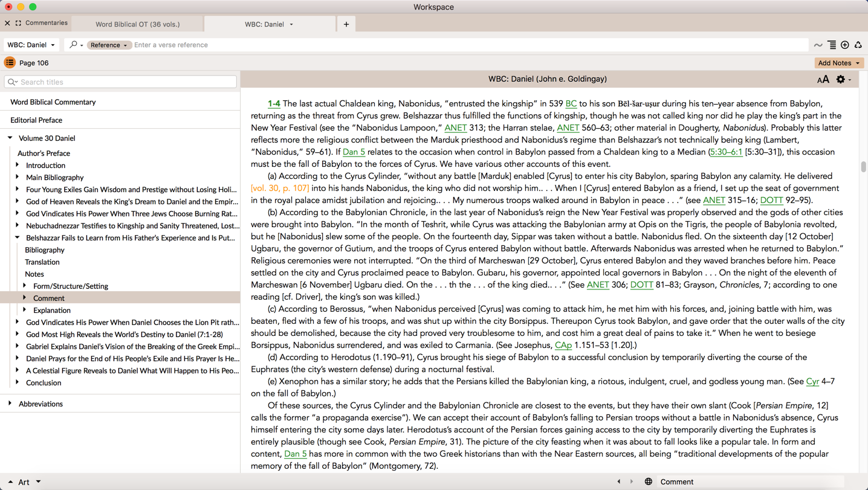Click the Commentaries panel label
The height and width of the screenshot is (490, 868).
point(47,23)
